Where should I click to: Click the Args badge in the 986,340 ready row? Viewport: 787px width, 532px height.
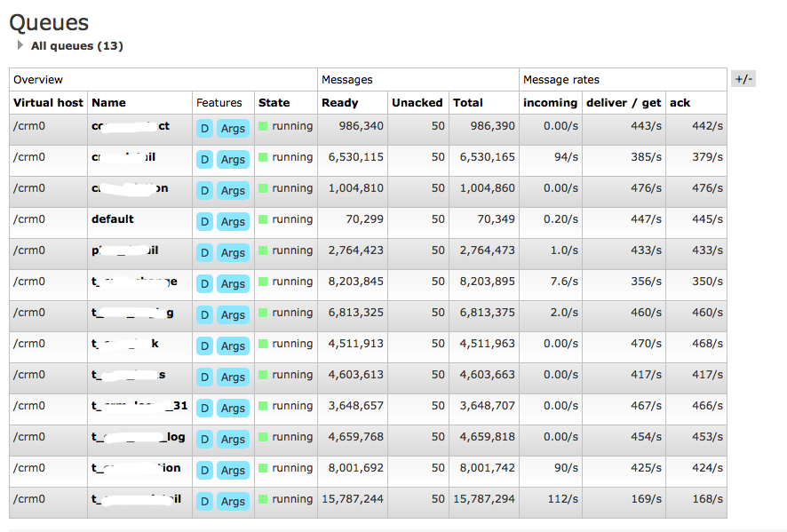click(x=233, y=129)
